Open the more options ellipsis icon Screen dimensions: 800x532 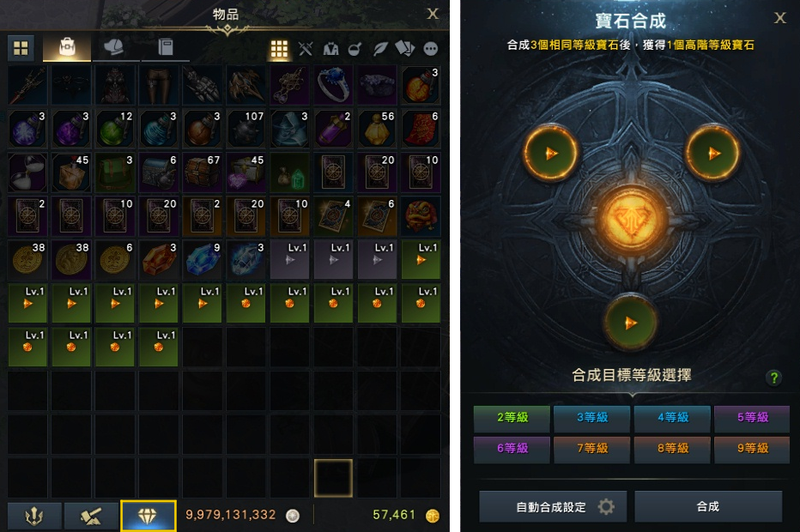[x=431, y=49]
